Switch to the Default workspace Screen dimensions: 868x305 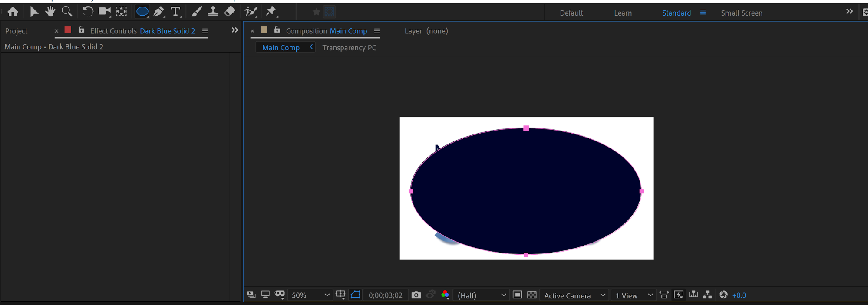pyautogui.click(x=571, y=13)
